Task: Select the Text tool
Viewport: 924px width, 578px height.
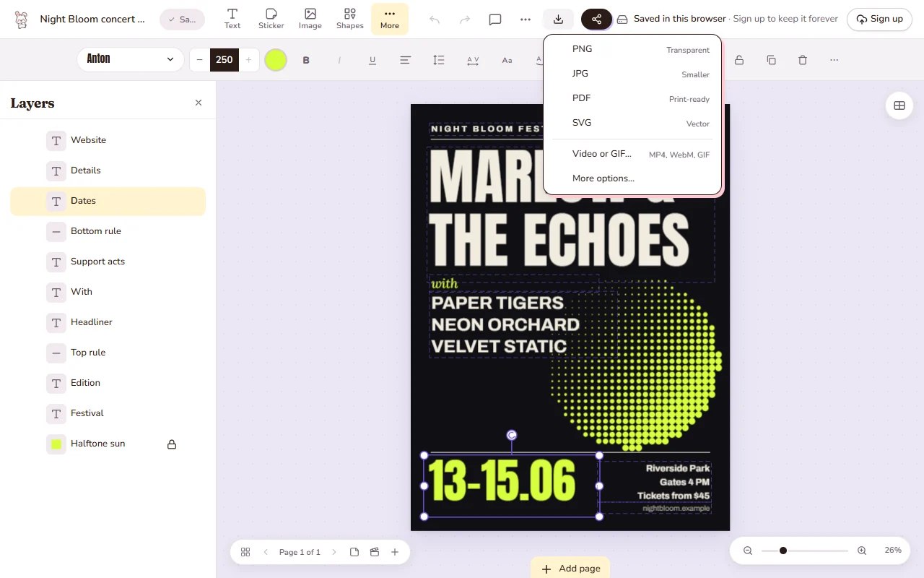Action: 232,19
